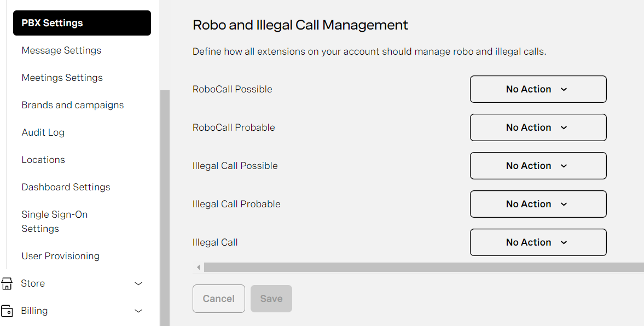This screenshot has width=644, height=326.
Task: Select PBX Settings in the sidebar
Action: [52, 23]
